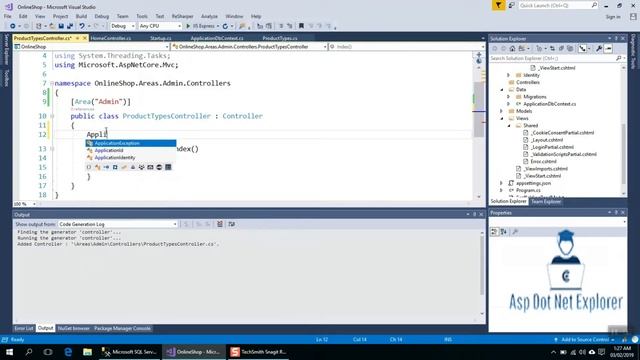Screen dimensions: 640x360
Task: Select Program.cs in Solution Explorer
Action: (528, 190)
